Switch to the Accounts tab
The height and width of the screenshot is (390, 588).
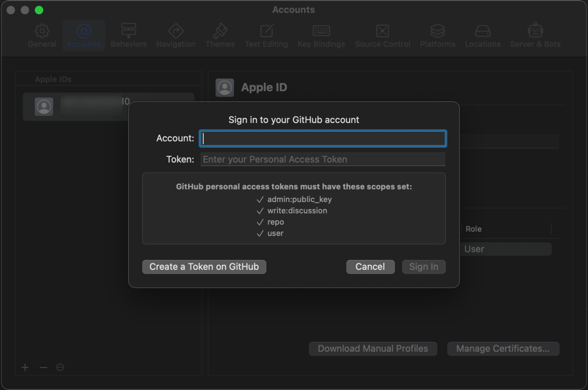(x=83, y=35)
